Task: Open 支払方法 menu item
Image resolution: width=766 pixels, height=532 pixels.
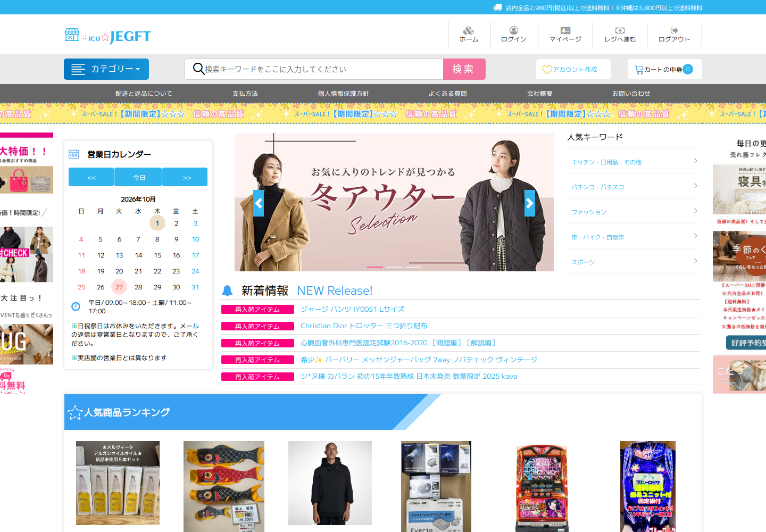Action: tap(245, 94)
